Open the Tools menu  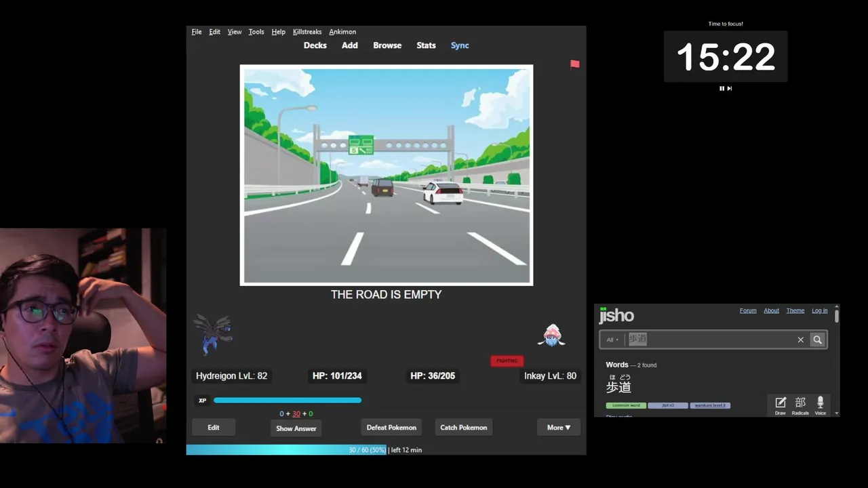click(x=256, y=32)
